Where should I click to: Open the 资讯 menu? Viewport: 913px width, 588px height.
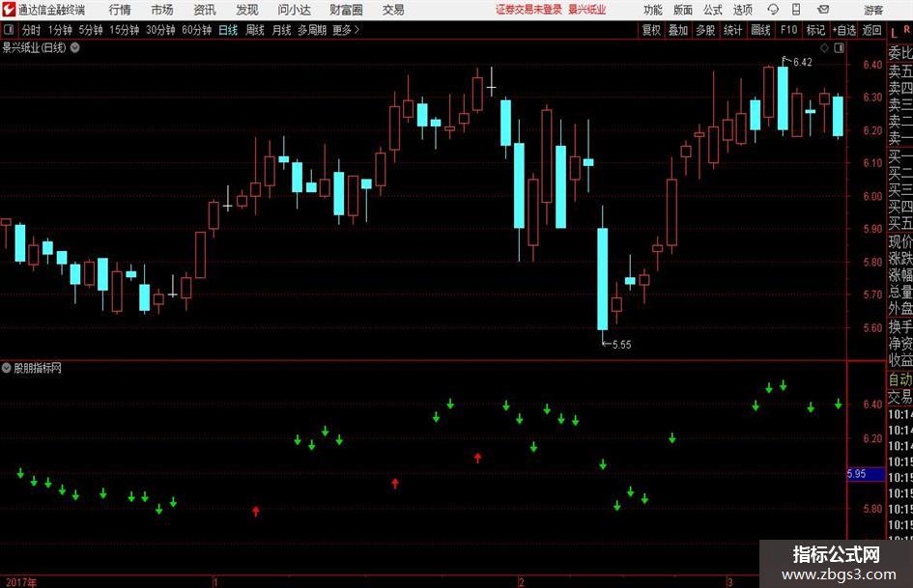(x=205, y=10)
